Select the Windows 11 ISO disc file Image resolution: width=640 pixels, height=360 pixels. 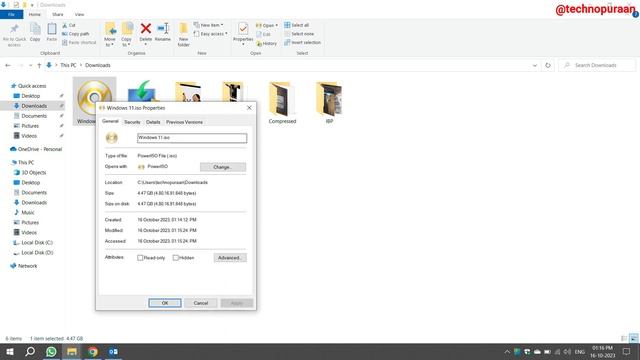(x=94, y=101)
